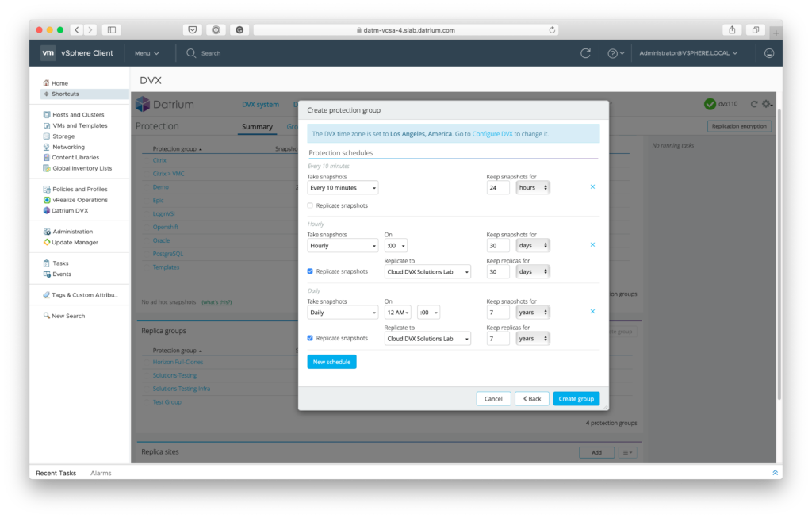812x518 pixels.
Task: Switch to the DVX system tab
Action: [x=260, y=104]
